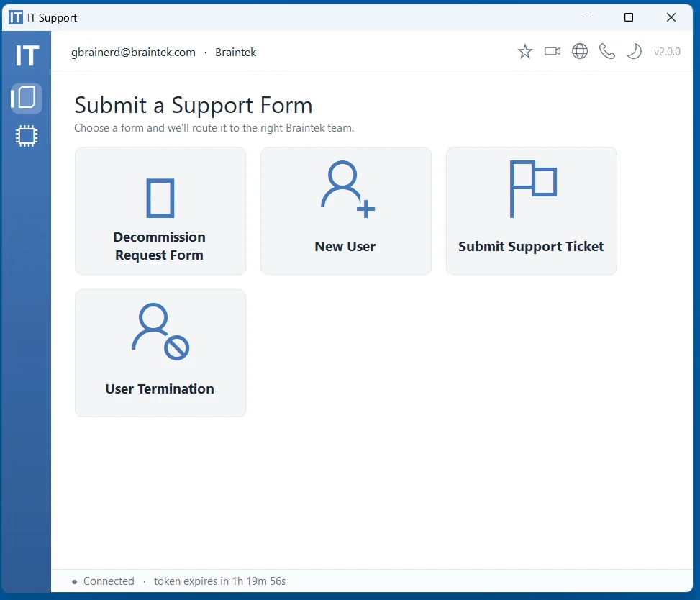Minimize the IT Support window
The image size is (700, 600).
[587, 17]
